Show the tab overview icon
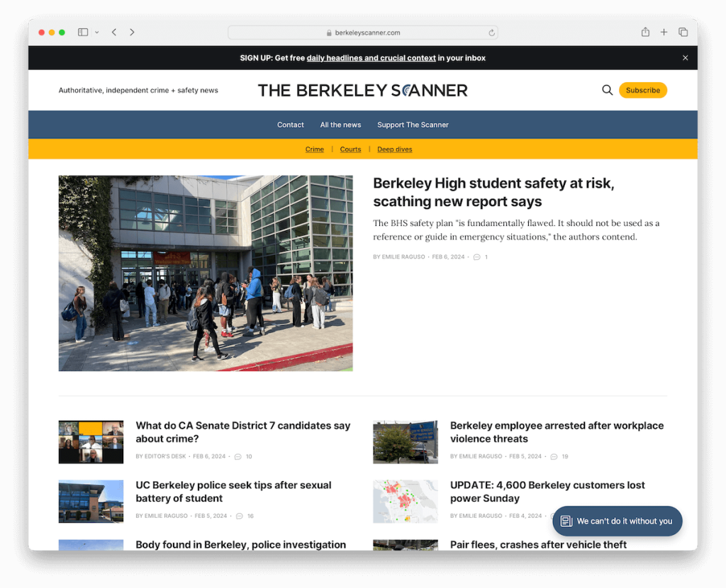 (x=683, y=32)
